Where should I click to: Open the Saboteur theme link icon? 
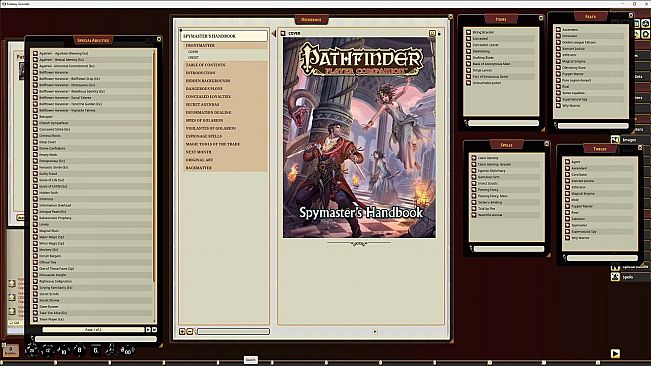568,219
